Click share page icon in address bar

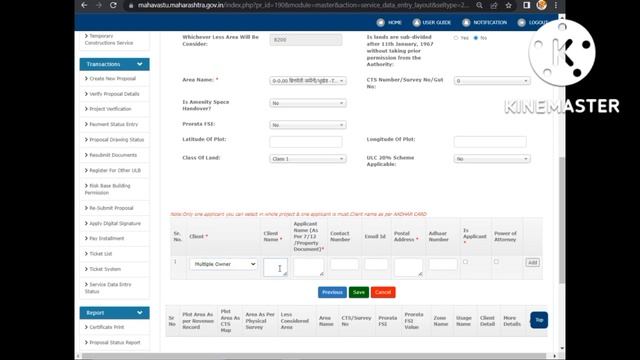[x=494, y=5]
